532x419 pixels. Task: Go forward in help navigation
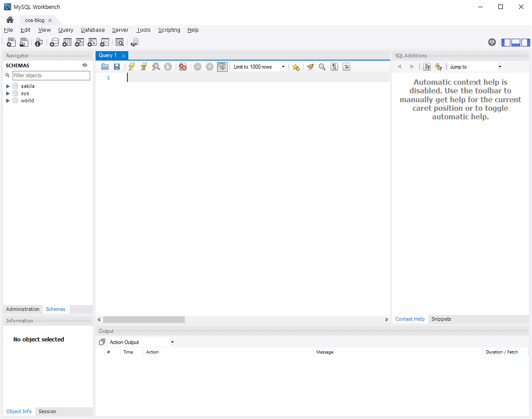click(412, 67)
